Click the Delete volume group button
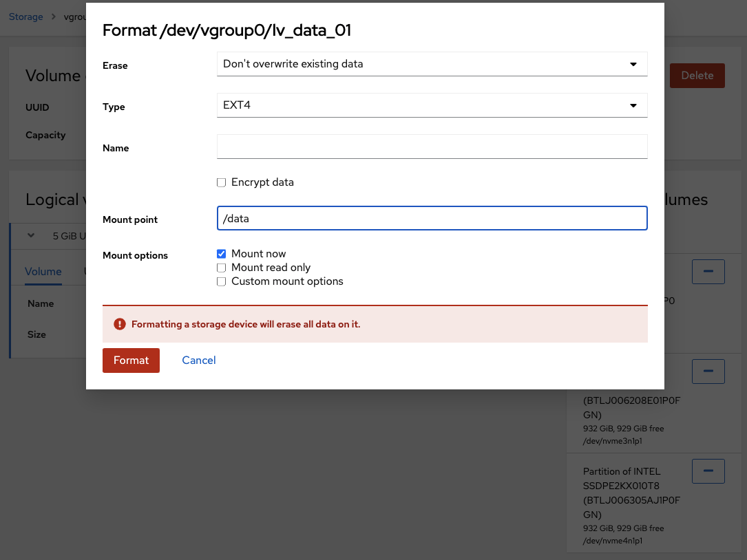The width and height of the screenshot is (747, 560). point(697,76)
